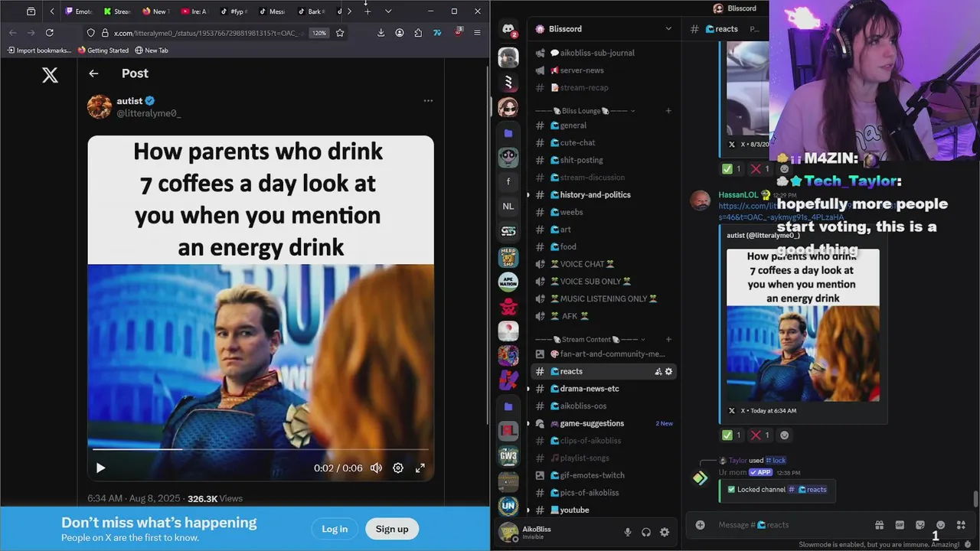The image size is (980, 551).
Task: Open the uBlock extension icon with badge
Action: (x=458, y=32)
